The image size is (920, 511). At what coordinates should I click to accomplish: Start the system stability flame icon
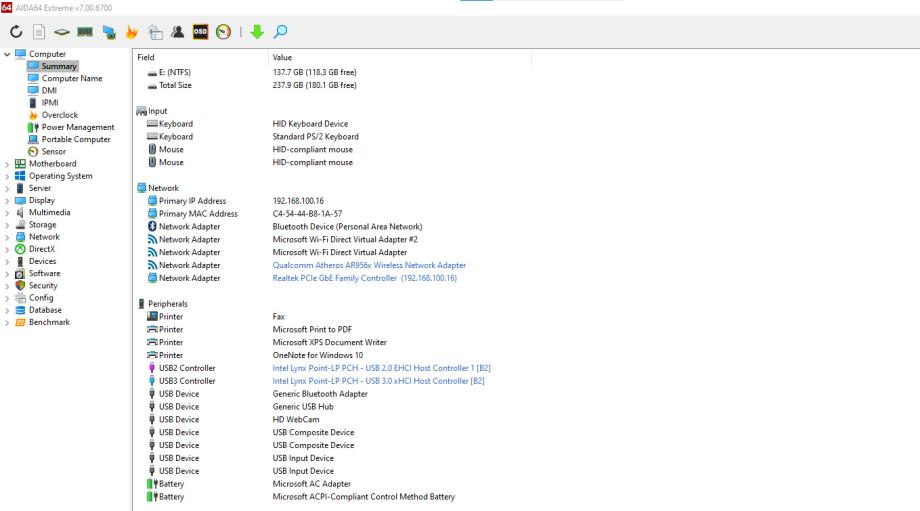(x=132, y=32)
